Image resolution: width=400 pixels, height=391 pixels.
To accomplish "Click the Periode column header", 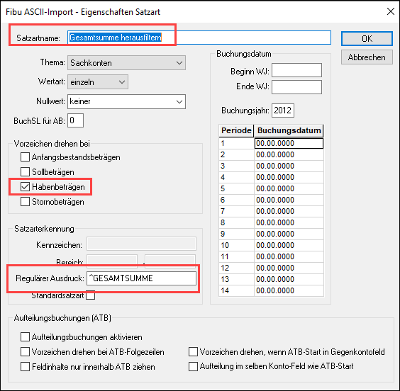I will (236, 131).
